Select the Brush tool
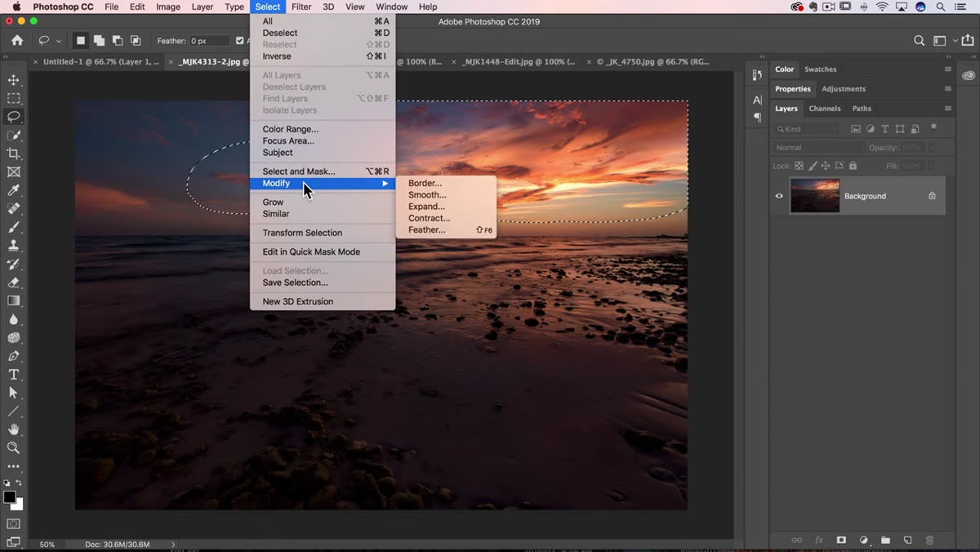This screenshot has height=552, width=980. click(13, 227)
